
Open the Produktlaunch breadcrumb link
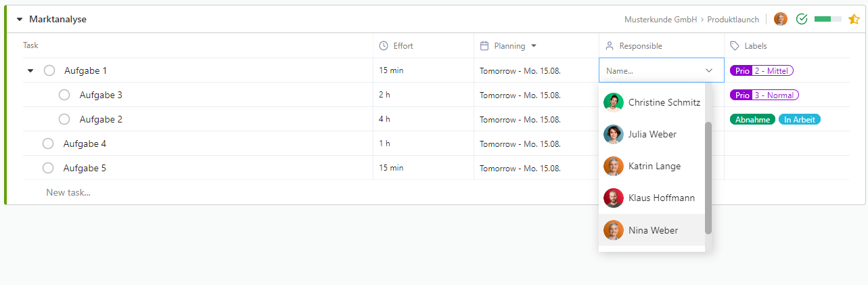pos(733,20)
